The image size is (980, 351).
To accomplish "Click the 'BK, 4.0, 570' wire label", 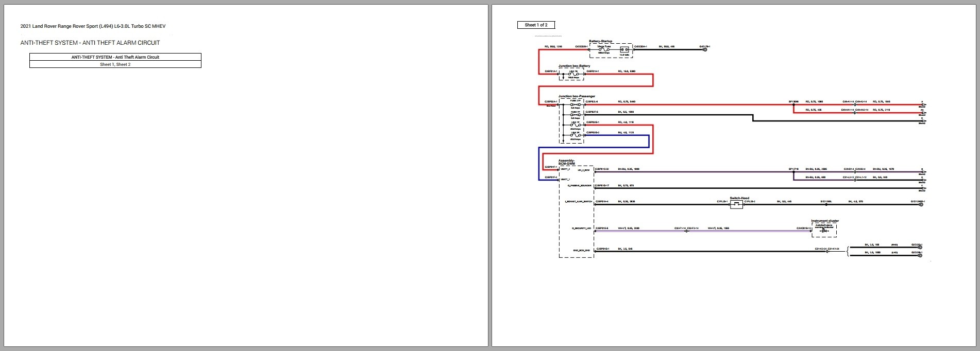I will [856, 201].
